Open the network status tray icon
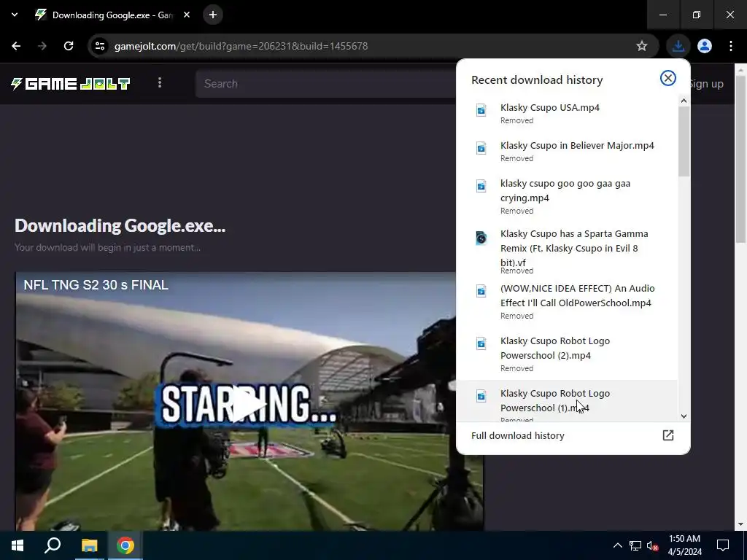 tap(635, 545)
